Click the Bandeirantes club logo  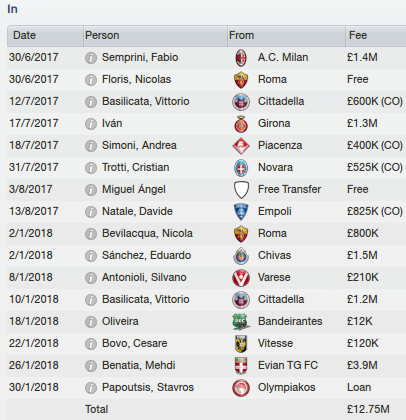point(241,322)
